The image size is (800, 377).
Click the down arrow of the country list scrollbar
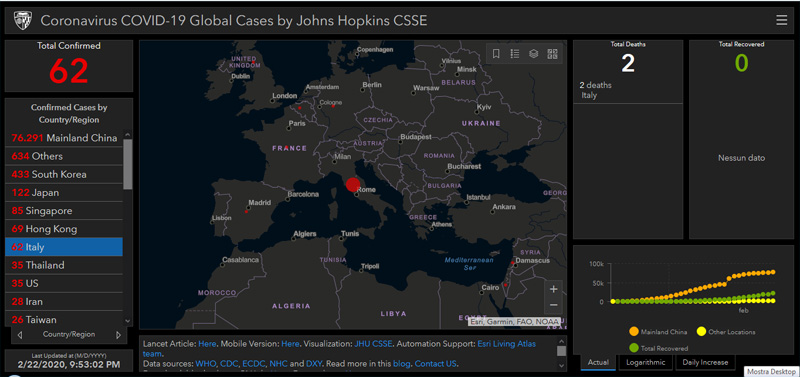pos(128,321)
